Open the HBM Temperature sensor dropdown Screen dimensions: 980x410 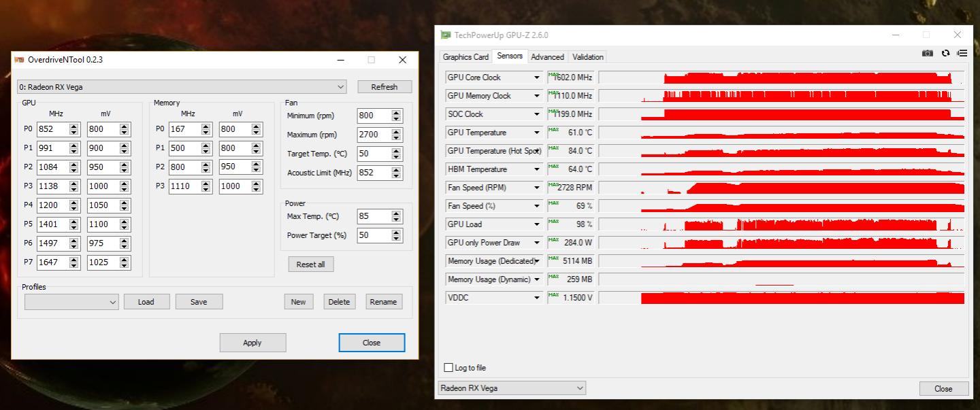[x=536, y=169]
